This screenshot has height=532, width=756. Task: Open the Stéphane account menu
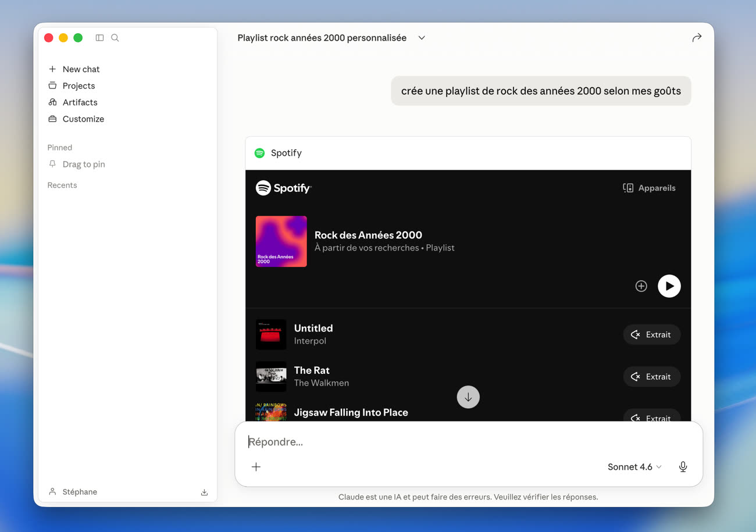click(73, 492)
